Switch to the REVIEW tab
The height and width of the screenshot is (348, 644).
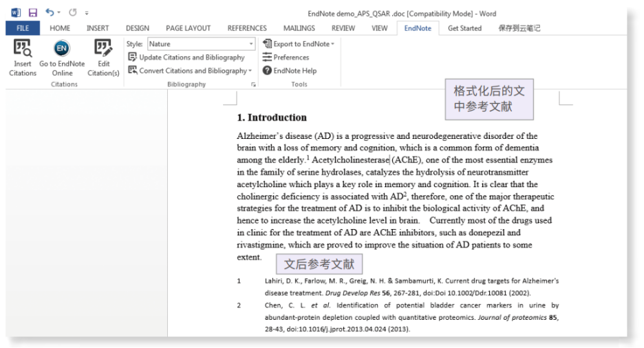(x=343, y=28)
